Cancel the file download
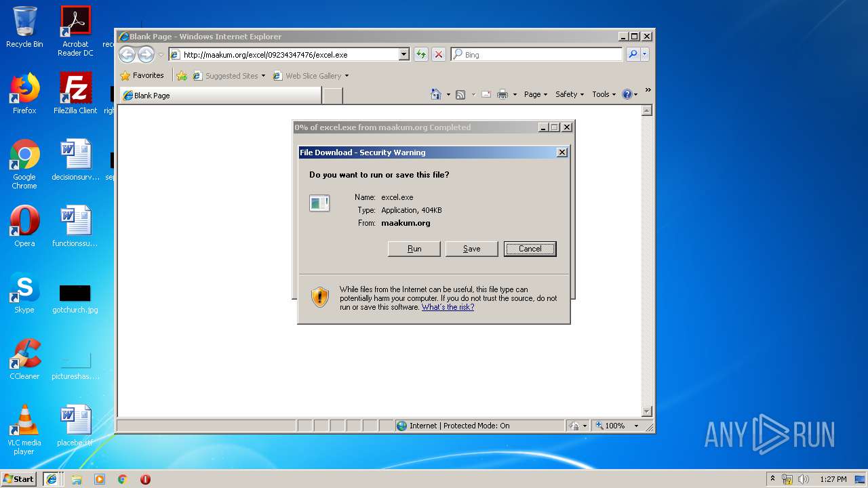 pyautogui.click(x=530, y=249)
